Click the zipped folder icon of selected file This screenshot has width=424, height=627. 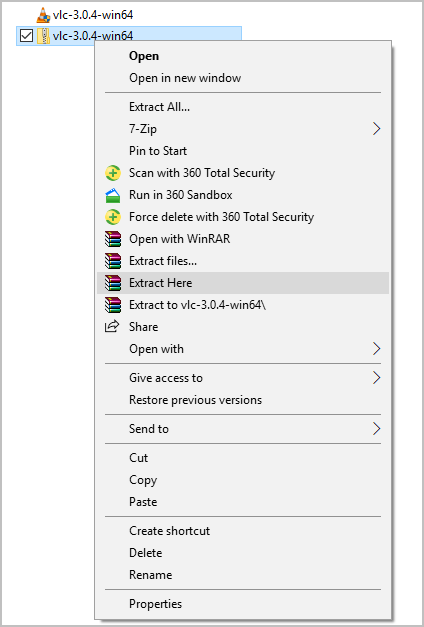43,36
